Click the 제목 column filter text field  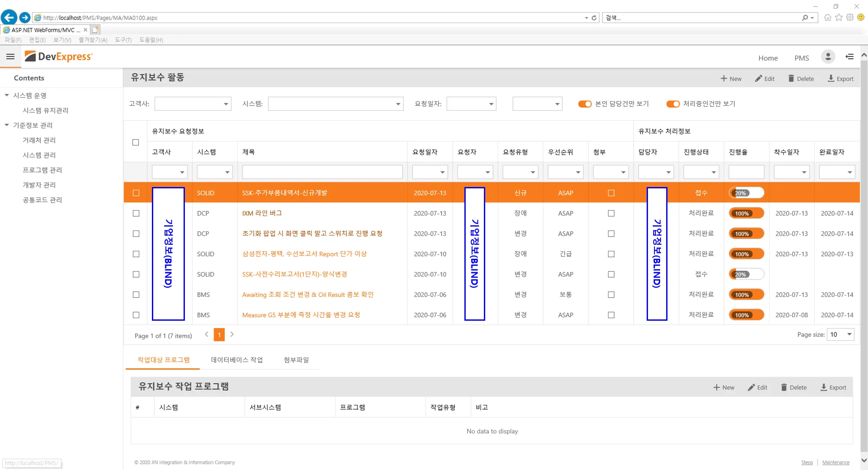click(322, 172)
